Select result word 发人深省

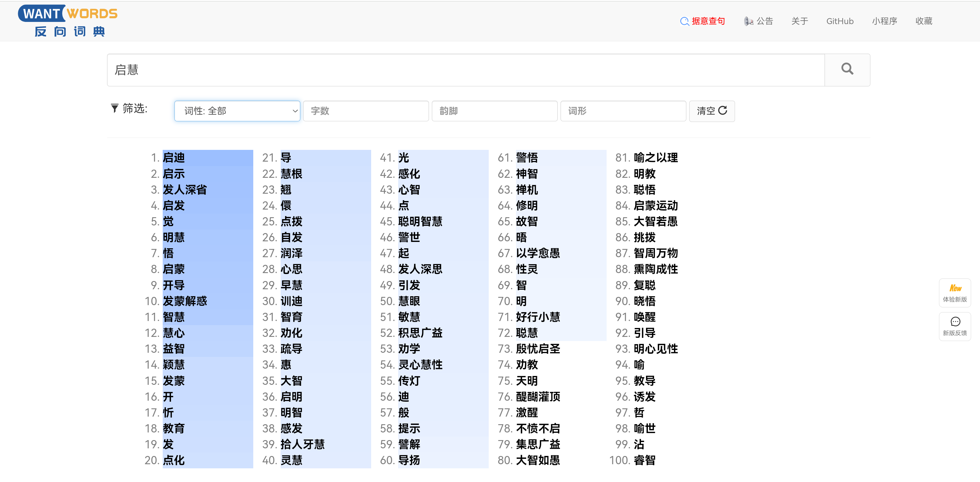click(185, 189)
